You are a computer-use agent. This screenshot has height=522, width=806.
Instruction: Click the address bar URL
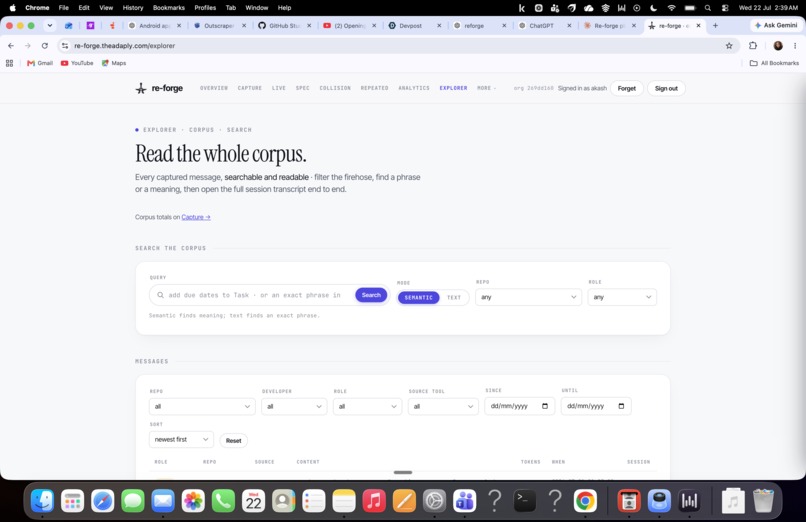124,46
